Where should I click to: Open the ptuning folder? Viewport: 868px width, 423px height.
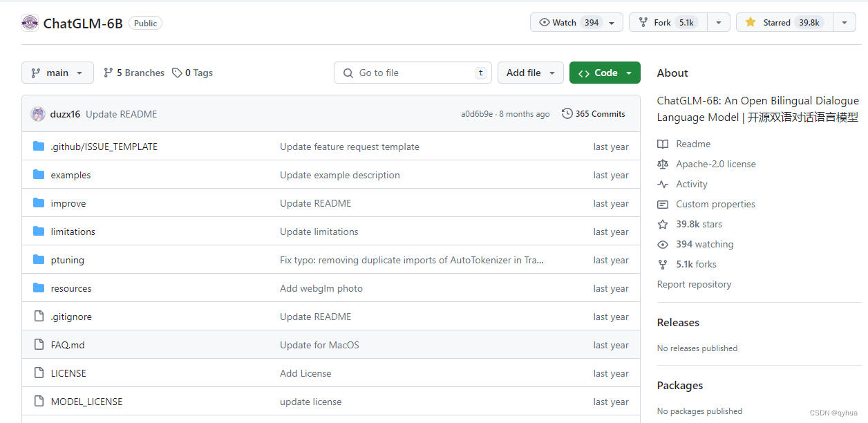[67, 260]
